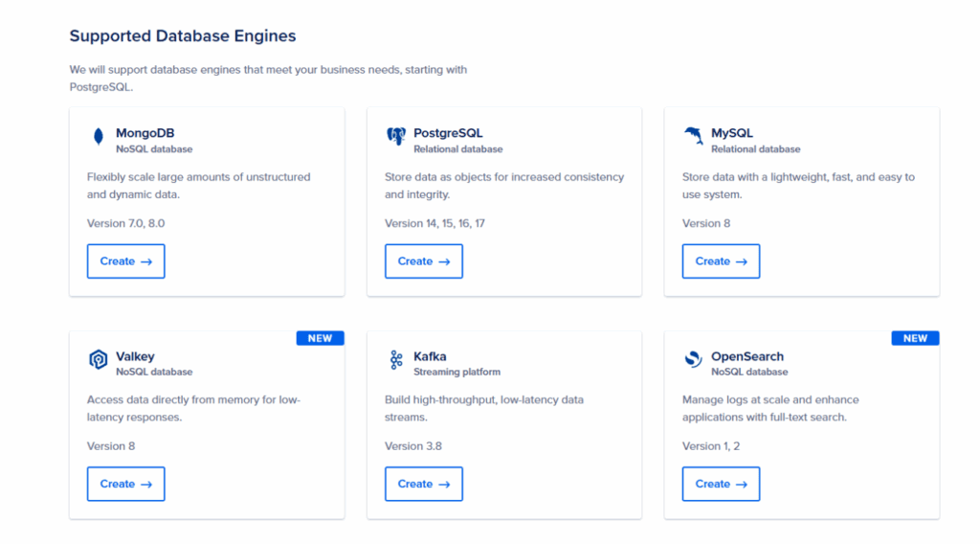This screenshot has width=980, height=544.
Task: Click the OpenSearch card title
Action: click(x=747, y=356)
